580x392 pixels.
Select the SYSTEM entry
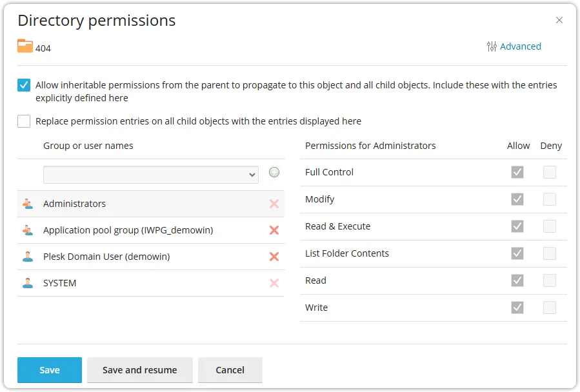click(x=61, y=282)
